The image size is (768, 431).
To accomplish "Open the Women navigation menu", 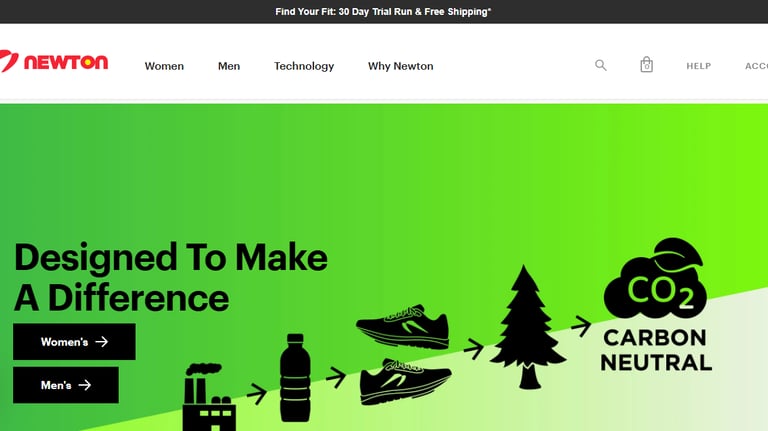I will (x=164, y=66).
